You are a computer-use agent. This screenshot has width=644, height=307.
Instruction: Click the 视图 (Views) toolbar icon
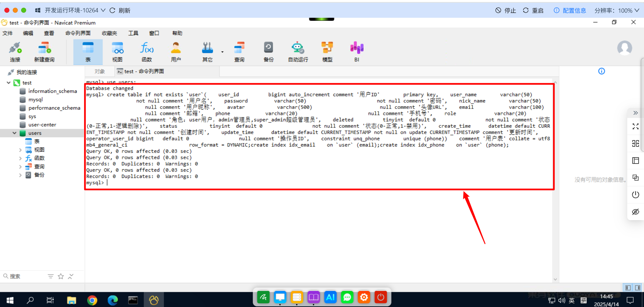click(x=117, y=51)
